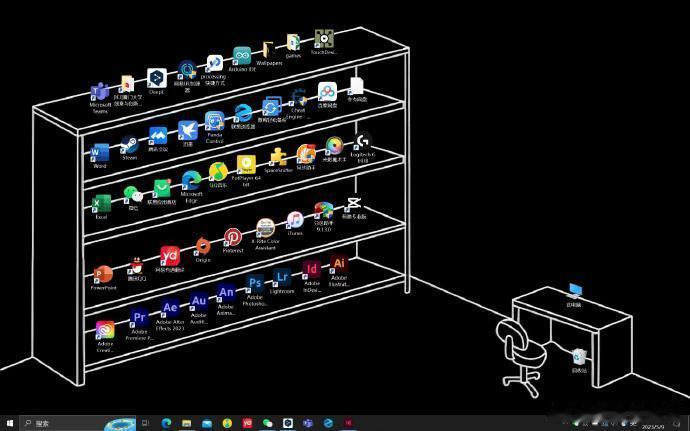Open the Microsoft Teams desktop shortcut
690x431 pixels.
[100, 92]
